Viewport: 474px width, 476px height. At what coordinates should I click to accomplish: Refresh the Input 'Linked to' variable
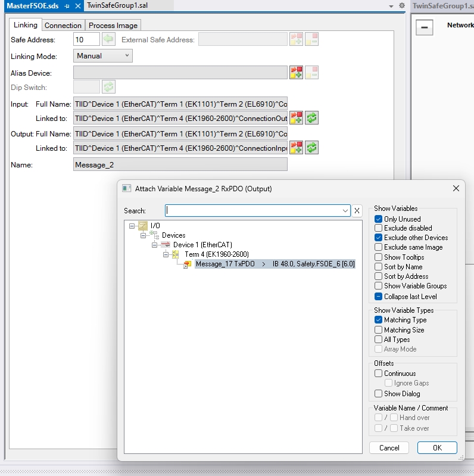[311, 117]
